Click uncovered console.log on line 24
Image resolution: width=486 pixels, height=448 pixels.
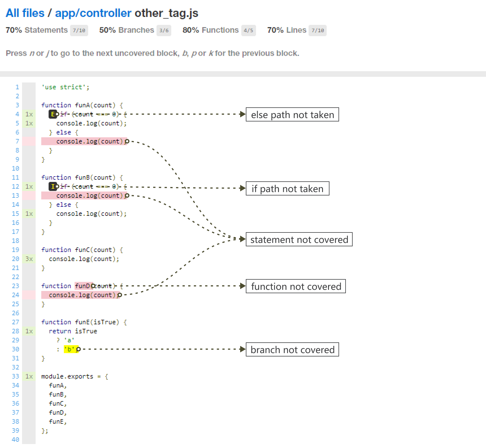(x=81, y=295)
